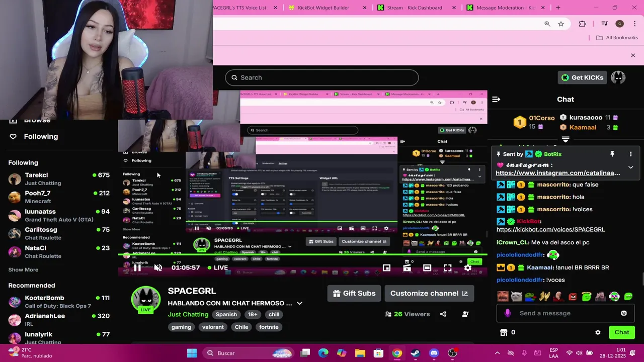
Task: Expand Show More under Following
Action: pos(23,270)
